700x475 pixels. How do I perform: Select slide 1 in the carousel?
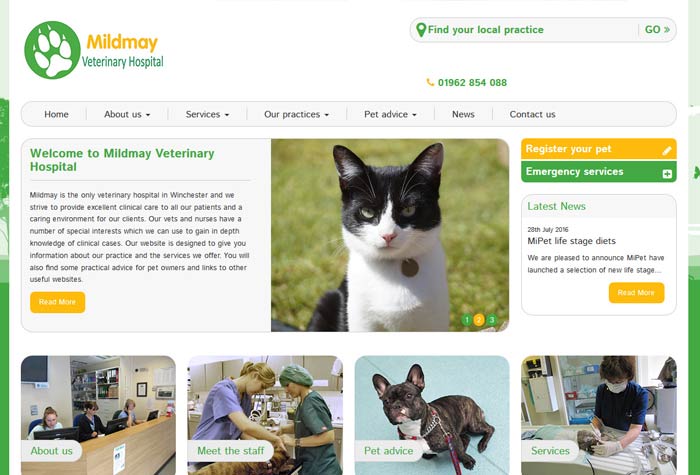click(467, 320)
